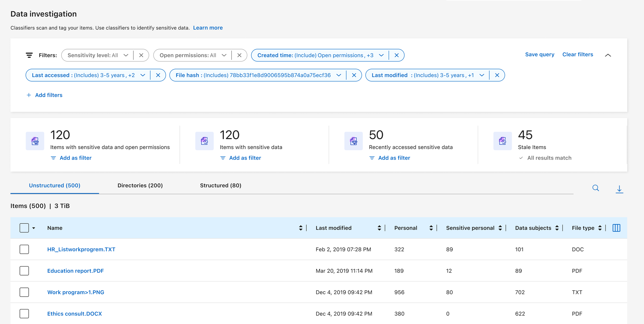
Task: Open the Created time filter dropdown
Action: (x=381, y=55)
